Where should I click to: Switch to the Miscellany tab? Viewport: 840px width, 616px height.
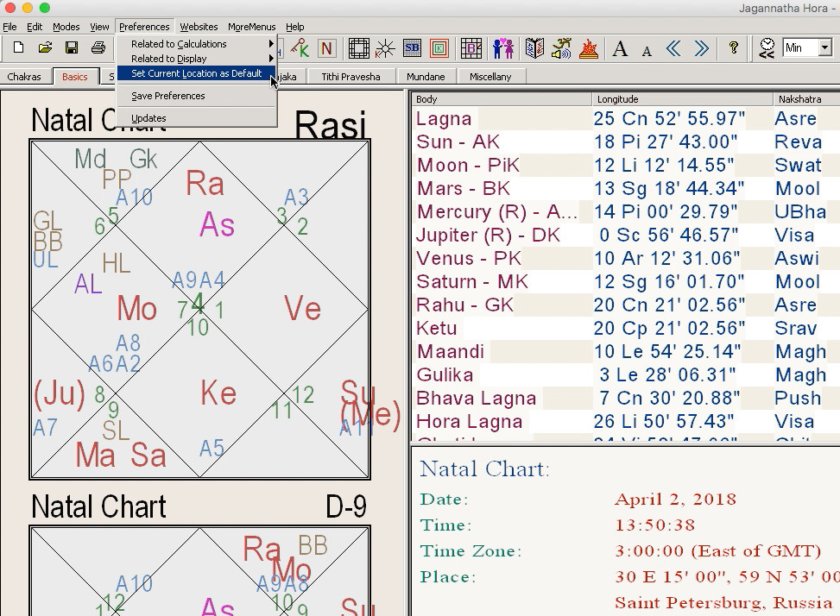tap(490, 77)
